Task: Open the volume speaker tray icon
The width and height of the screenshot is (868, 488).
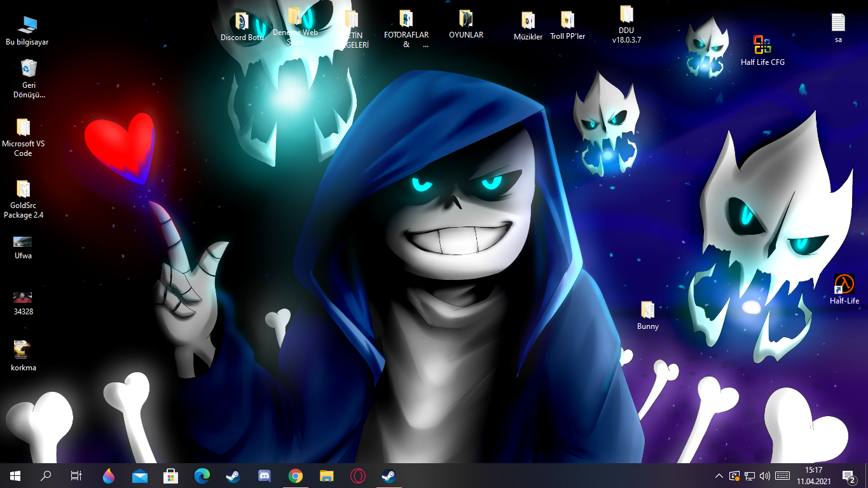Action: (x=765, y=475)
